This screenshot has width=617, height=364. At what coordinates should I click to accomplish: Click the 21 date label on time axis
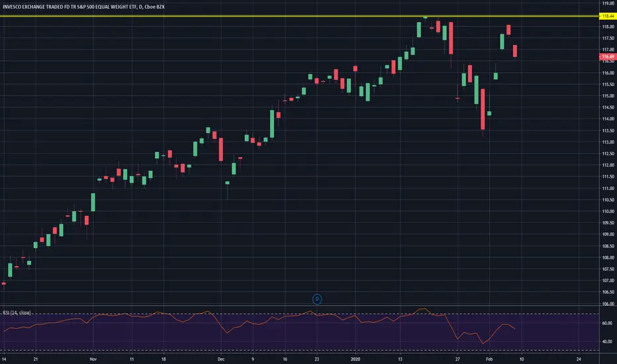coord(35,359)
